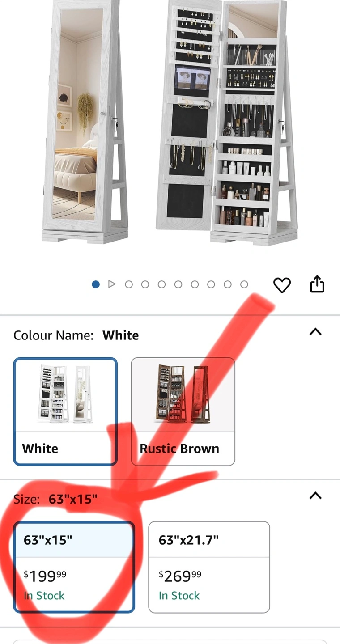Tap the Colour Name: White header
The width and height of the screenshot is (340, 644).
(x=76, y=335)
